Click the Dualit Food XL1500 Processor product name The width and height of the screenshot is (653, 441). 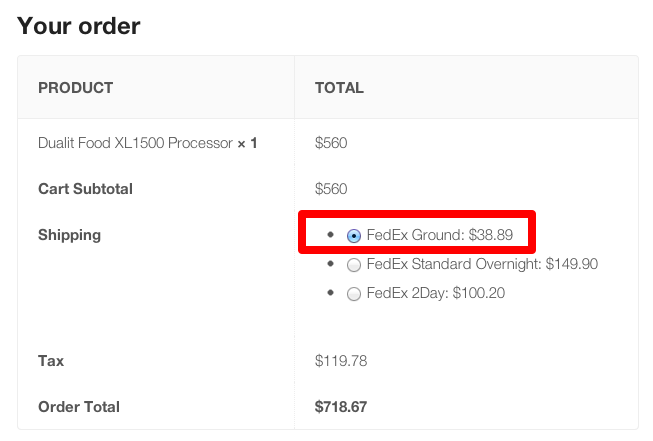tap(135, 143)
